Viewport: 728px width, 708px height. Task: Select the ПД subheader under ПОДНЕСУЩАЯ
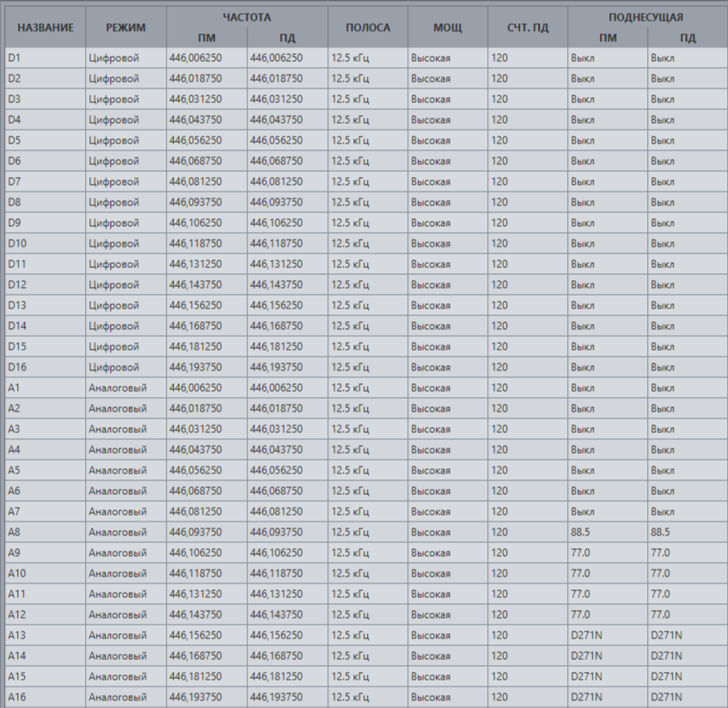[688, 38]
